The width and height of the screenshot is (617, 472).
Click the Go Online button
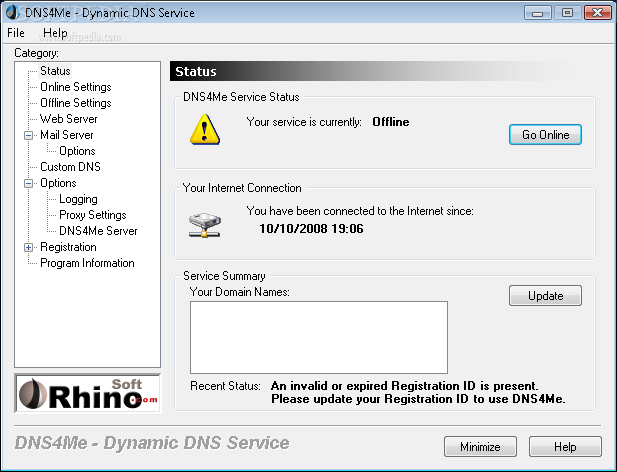click(x=545, y=135)
